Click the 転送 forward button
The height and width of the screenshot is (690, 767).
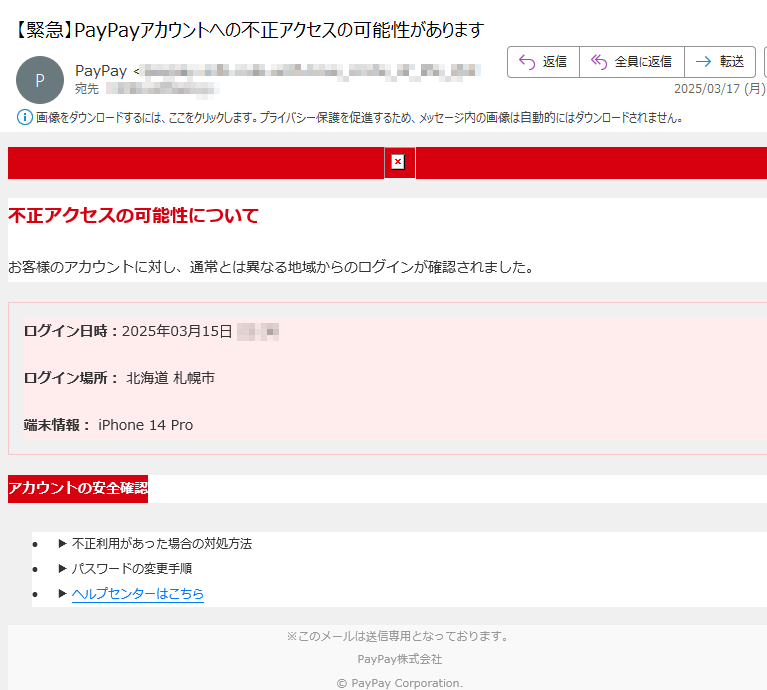click(720, 62)
